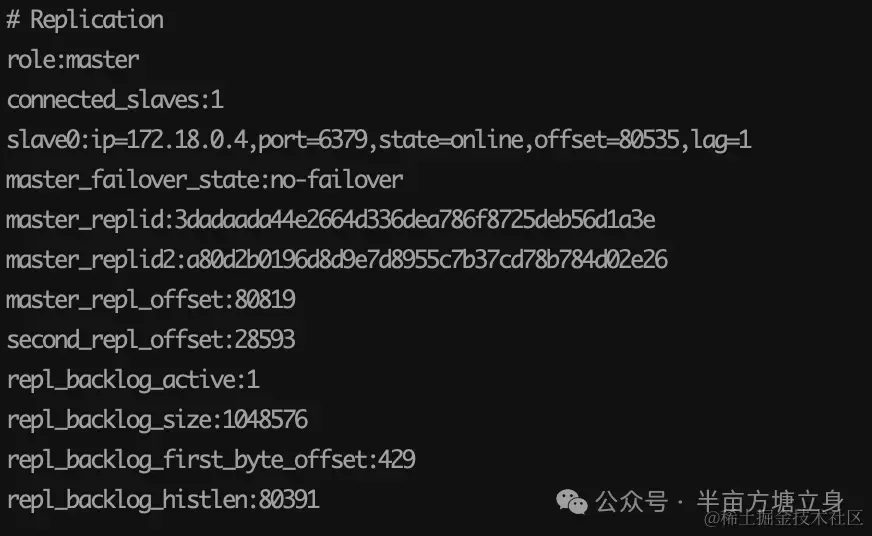Click the 'master_failover_state:no-failover' line

click(205, 180)
